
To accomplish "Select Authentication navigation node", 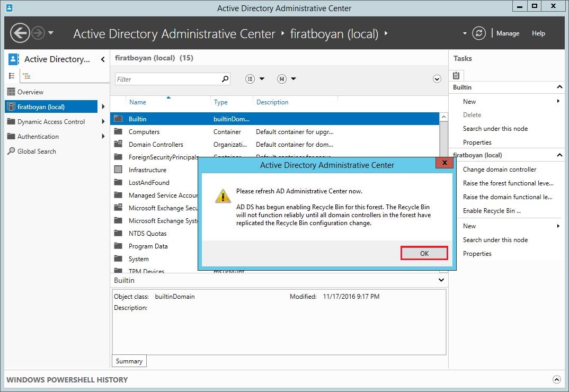I will coord(38,137).
